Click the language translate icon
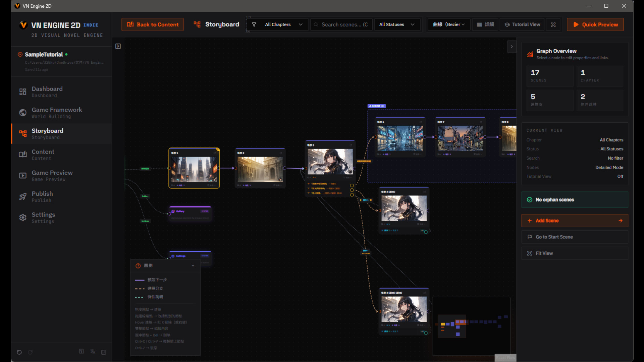Viewport: 644px width, 362px height. click(x=93, y=352)
